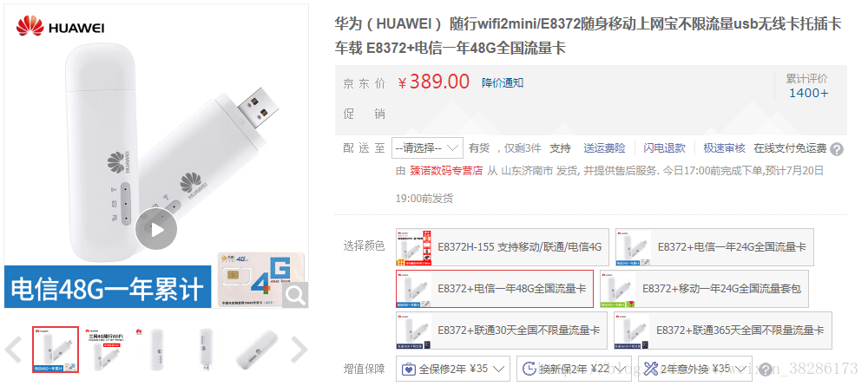Click the 降价通知 price alert link
Viewport: 868px width, 386px height.
coord(502,83)
